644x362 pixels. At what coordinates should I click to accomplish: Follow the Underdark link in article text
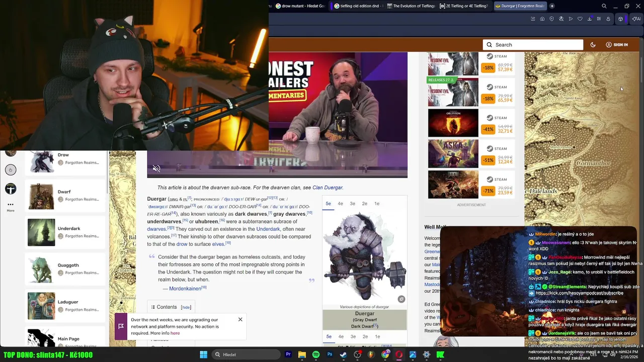point(268,229)
